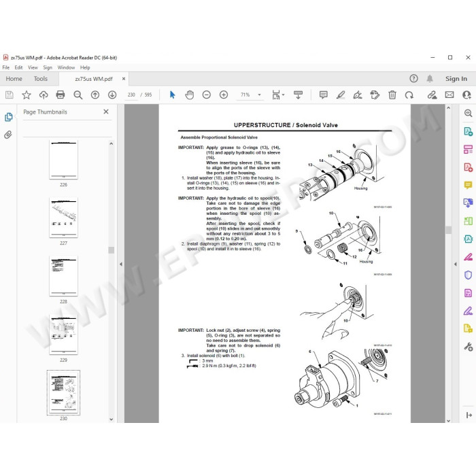Image resolution: width=476 pixels, height=476 pixels.
Task: Upload file to cloud icon
Action: [44, 95]
